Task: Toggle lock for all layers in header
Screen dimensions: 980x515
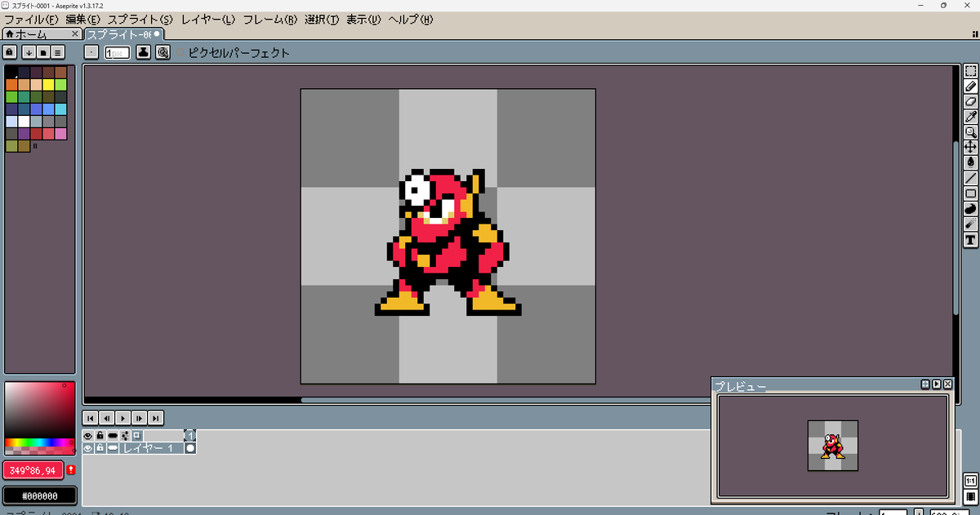Action: tap(100, 436)
